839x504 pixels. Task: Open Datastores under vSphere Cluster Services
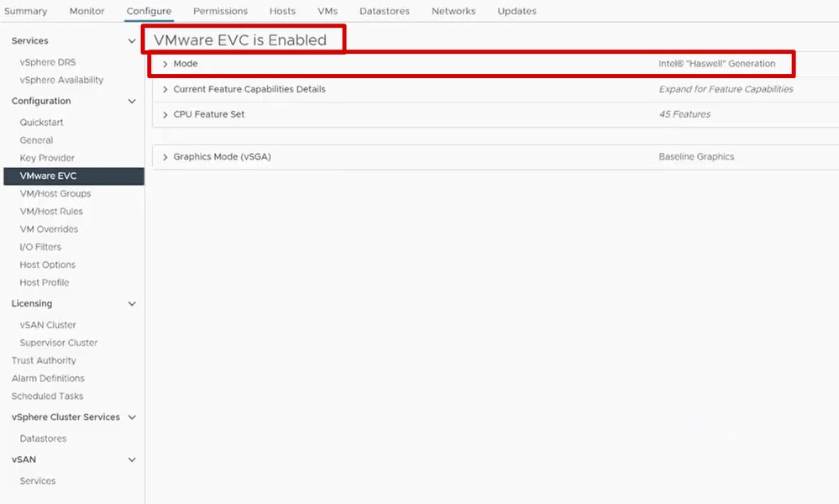(43, 438)
